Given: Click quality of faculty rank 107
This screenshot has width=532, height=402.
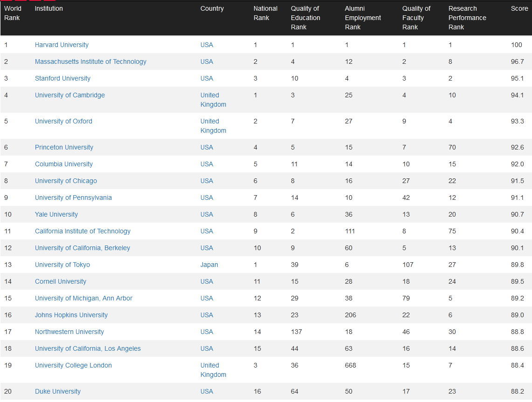Looking at the screenshot, I should [x=408, y=265].
